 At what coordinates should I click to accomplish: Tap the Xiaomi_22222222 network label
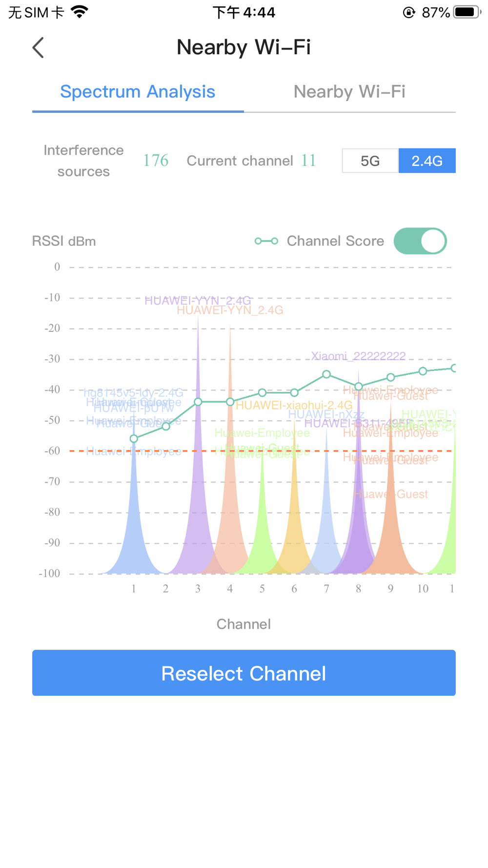(358, 356)
